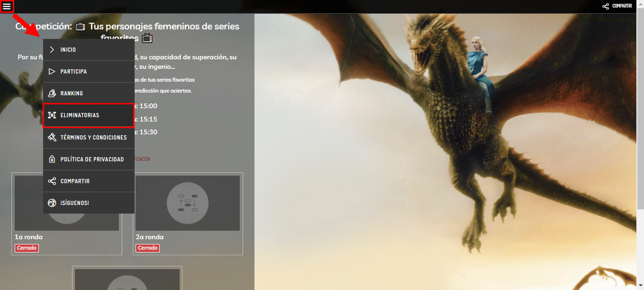Click the "15:00" time text
This screenshot has width=644, height=290.
click(147, 106)
